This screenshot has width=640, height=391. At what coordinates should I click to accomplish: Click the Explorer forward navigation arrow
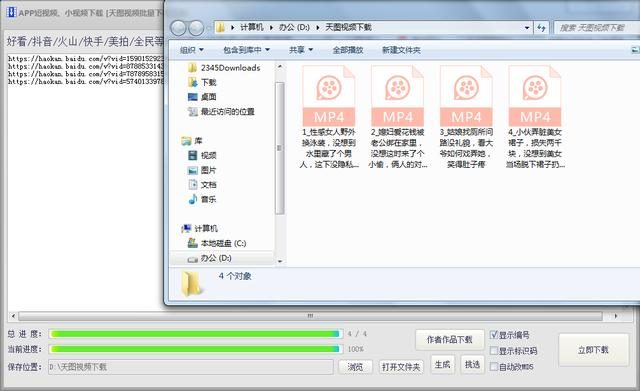click(x=196, y=28)
